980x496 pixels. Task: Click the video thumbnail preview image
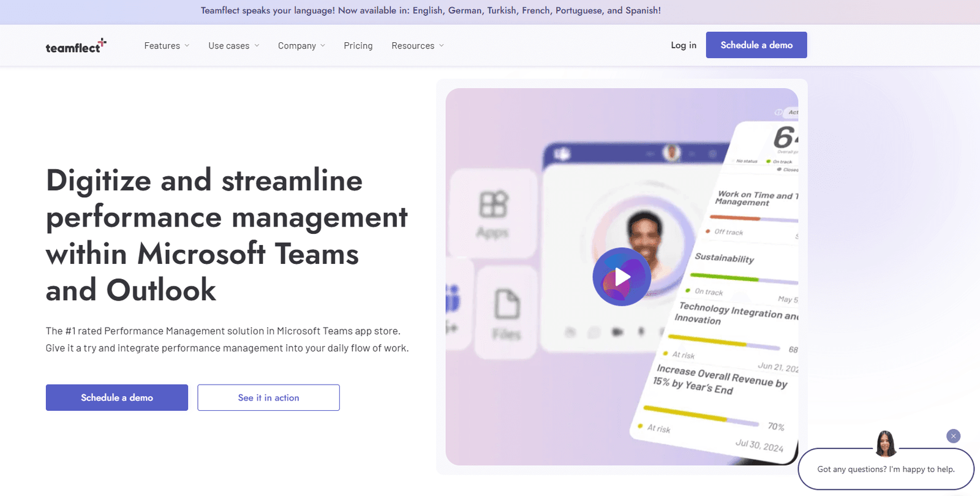point(622,277)
